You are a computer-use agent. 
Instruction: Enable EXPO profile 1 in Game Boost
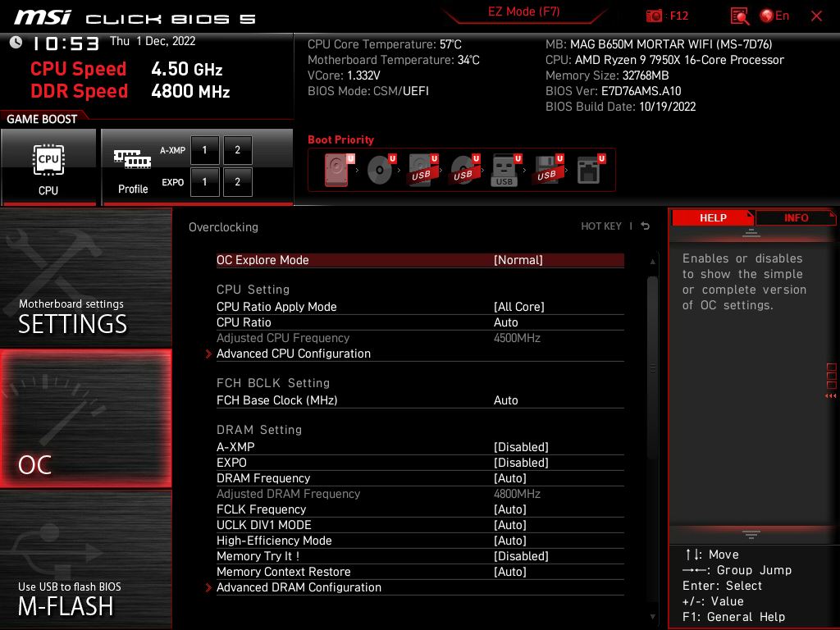tap(204, 182)
